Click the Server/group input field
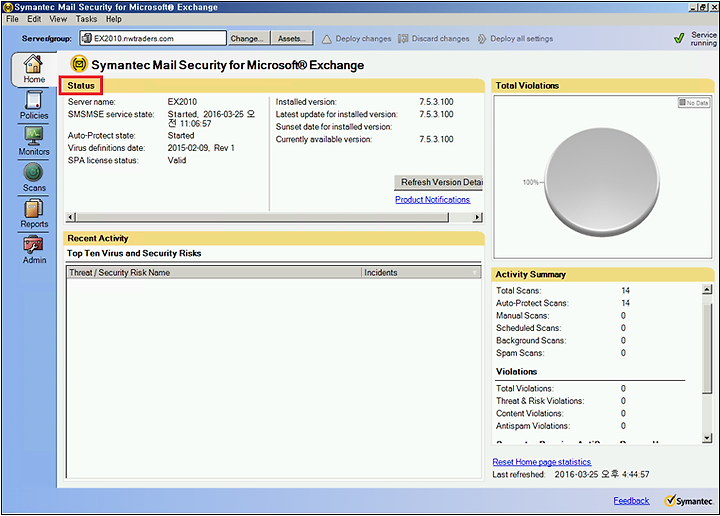 tap(153, 38)
